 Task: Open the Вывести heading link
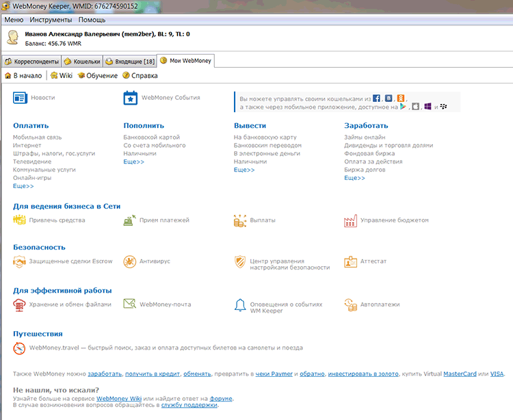click(x=250, y=126)
